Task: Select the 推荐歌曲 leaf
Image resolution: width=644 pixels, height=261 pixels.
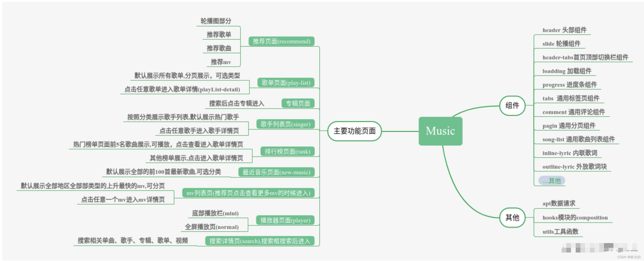Action: point(219,48)
